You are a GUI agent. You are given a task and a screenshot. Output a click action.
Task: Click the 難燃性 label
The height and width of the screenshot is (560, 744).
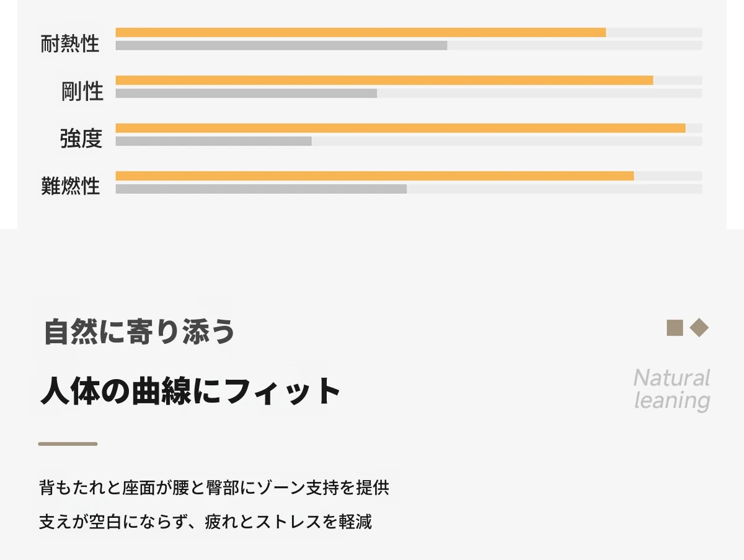point(70,186)
